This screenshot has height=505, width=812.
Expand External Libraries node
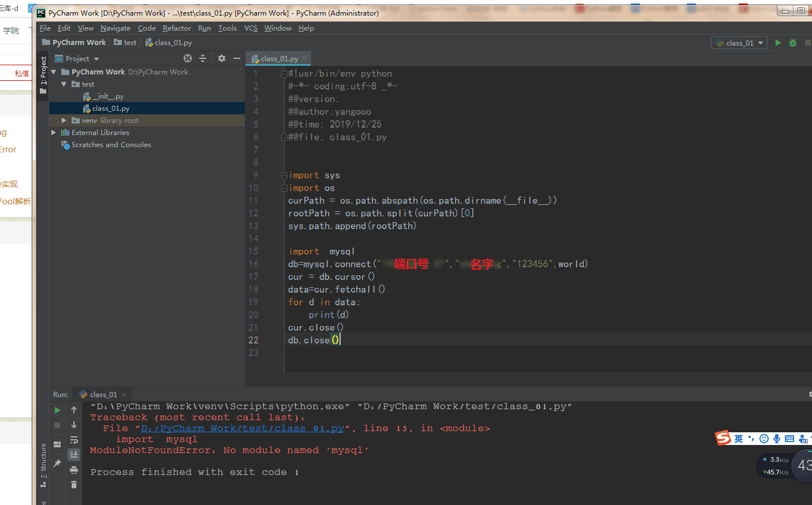(x=54, y=133)
